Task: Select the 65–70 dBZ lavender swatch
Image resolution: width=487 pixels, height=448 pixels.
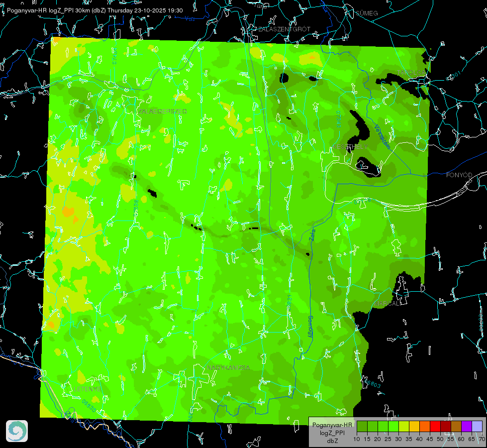Action: coord(477,426)
